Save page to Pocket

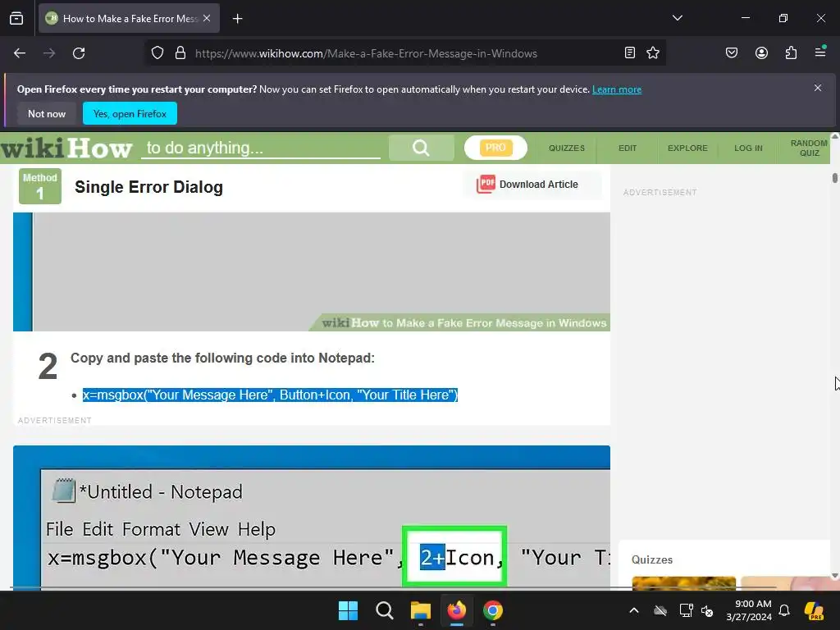tap(732, 52)
